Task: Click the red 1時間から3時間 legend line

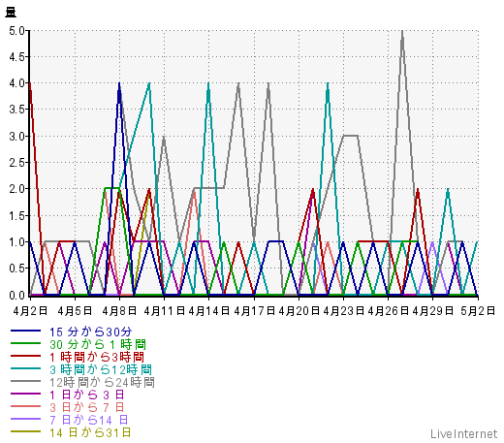Action: (25, 356)
